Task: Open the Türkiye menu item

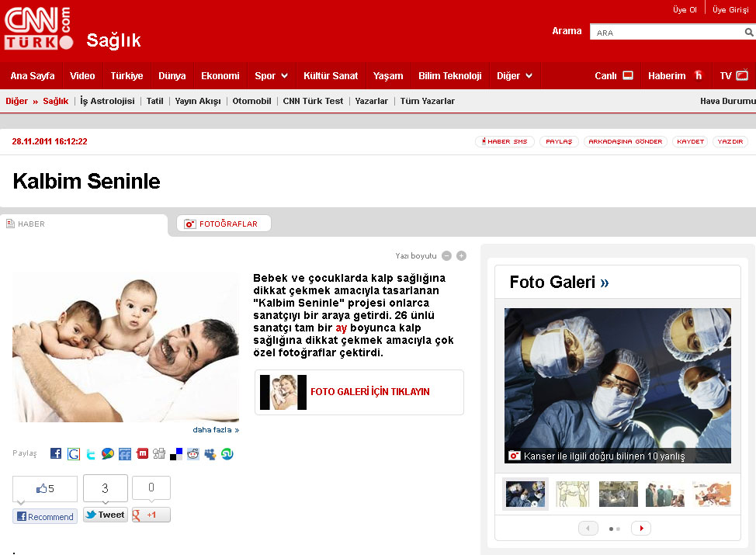Action: [127, 76]
